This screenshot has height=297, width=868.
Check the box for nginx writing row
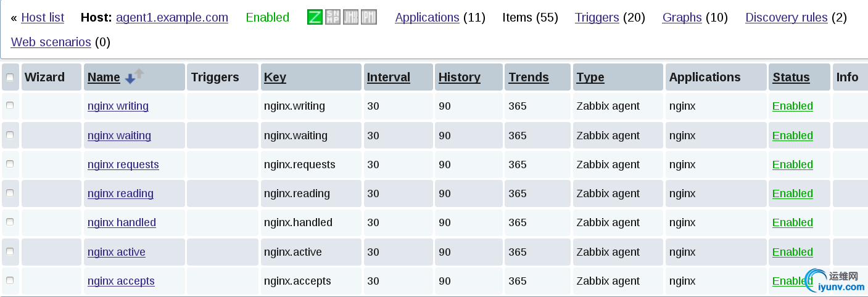[10, 105]
